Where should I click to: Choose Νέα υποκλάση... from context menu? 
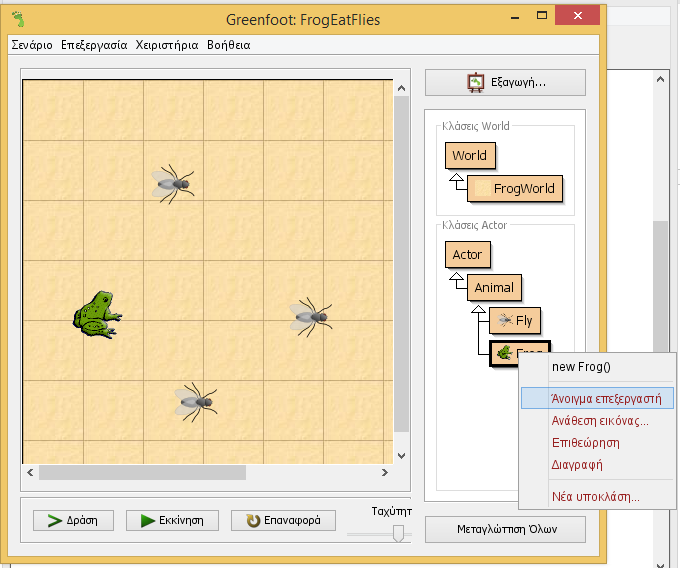597,496
